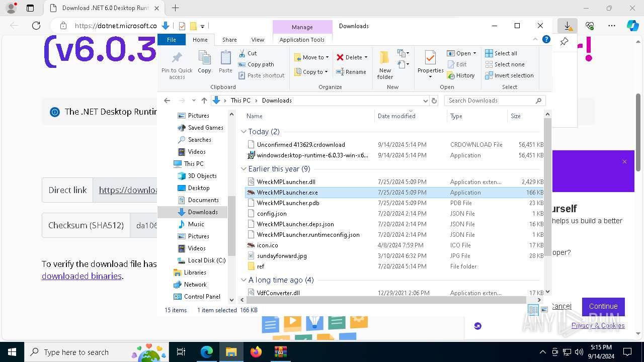
Task: Pin the Edge downloads panel
Action: point(564,42)
